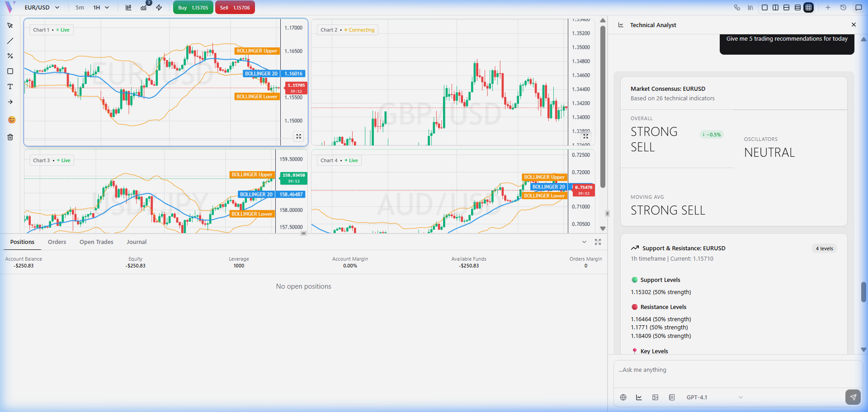
Task: Send the chat message with arrow button
Action: pos(853,397)
